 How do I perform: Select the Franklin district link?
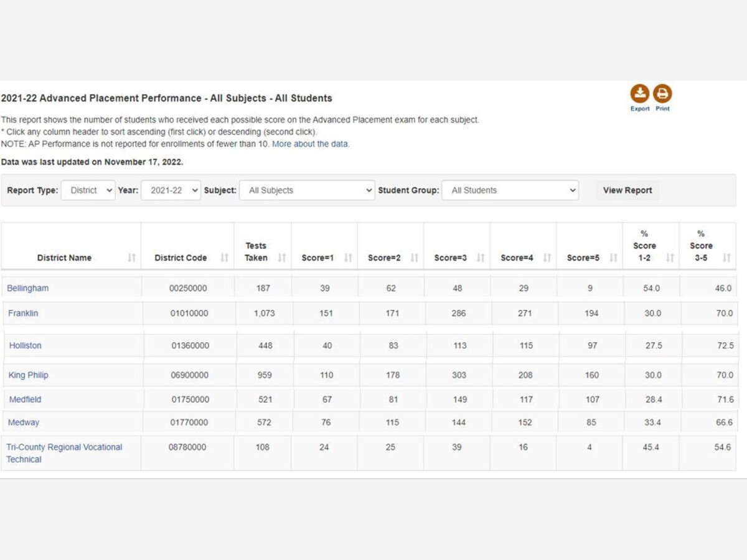coord(23,313)
